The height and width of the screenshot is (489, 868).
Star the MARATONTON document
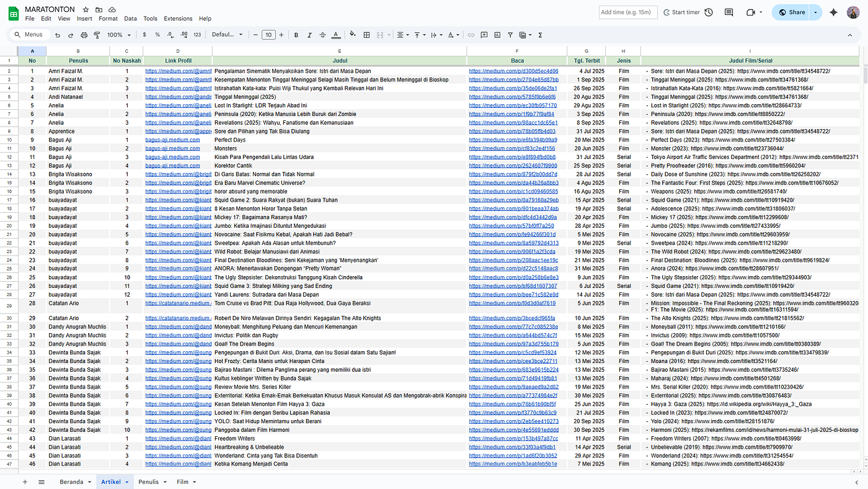coord(86,9)
